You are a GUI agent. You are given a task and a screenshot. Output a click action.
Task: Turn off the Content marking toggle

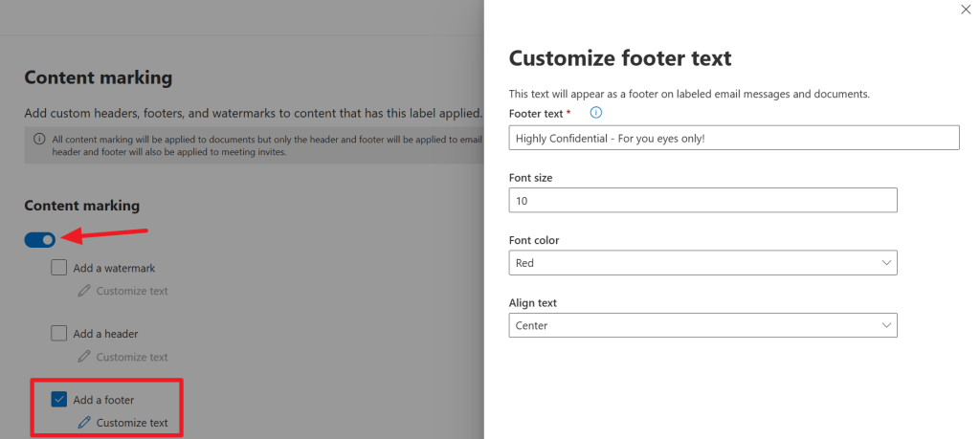coord(40,239)
